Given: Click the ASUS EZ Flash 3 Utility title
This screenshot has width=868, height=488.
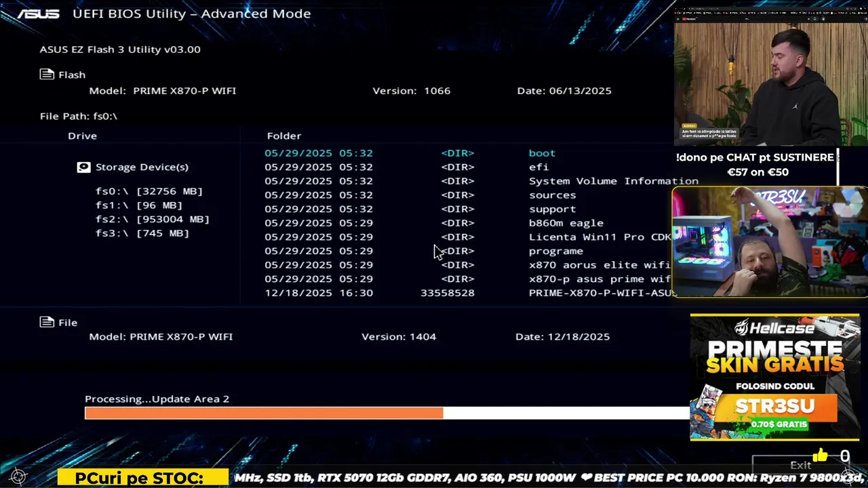Looking at the screenshot, I should coord(120,49).
